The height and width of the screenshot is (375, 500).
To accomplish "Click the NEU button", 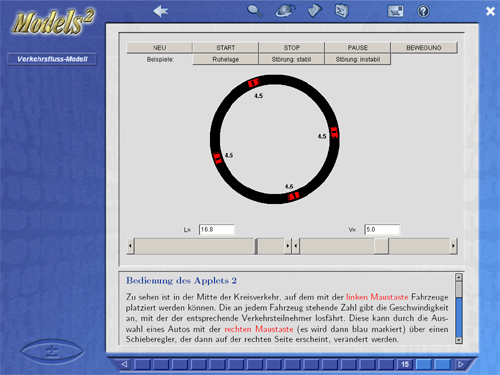I will [159, 48].
